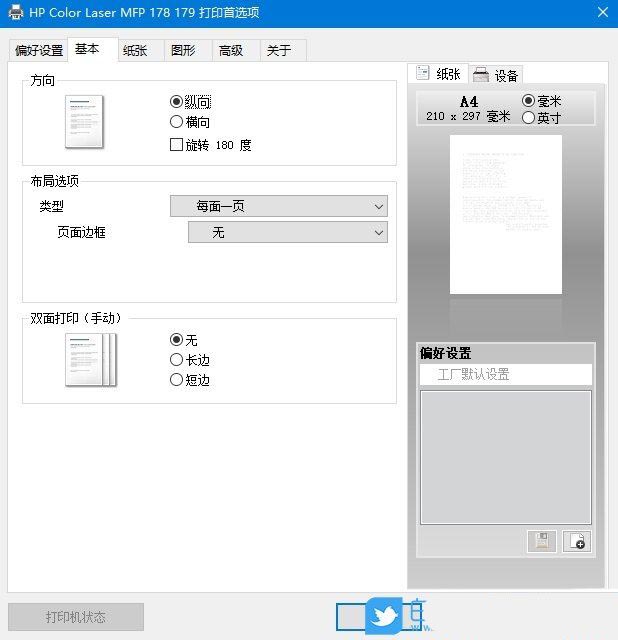This screenshot has width=618, height=640.
Task: Click the 工厂默认设置 preset field
Action: click(x=506, y=374)
